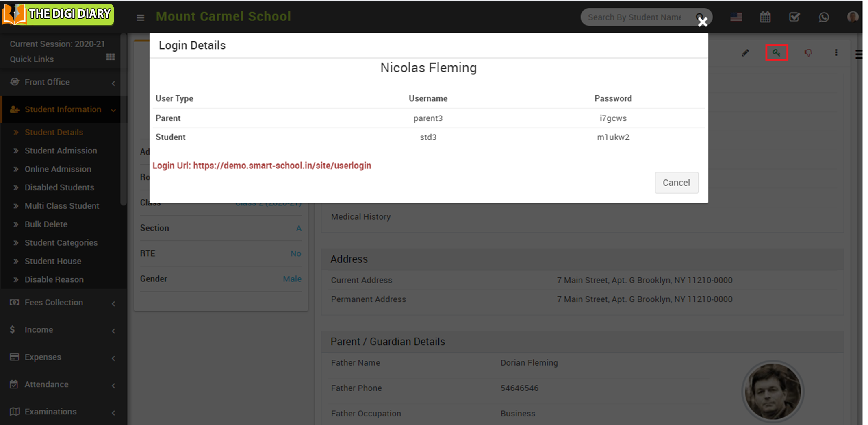Open the vertical three-dots more menu

(x=836, y=53)
